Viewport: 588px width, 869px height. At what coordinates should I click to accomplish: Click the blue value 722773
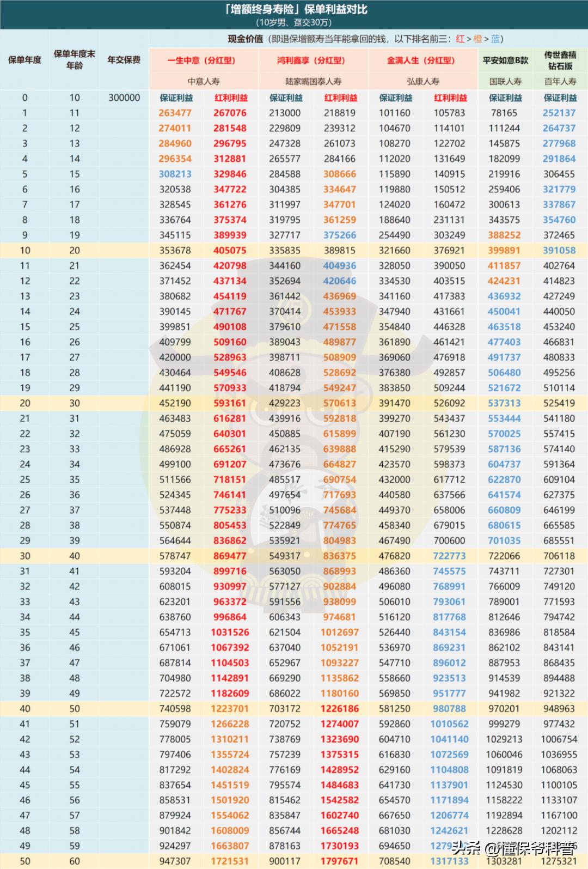pyautogui.click(x=449, y=556)
